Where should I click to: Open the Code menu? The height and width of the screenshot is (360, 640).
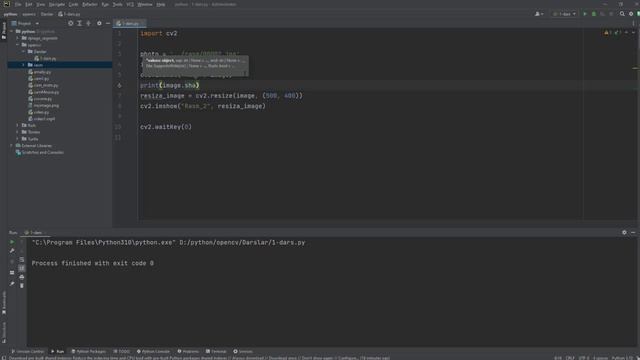point(73,4)
